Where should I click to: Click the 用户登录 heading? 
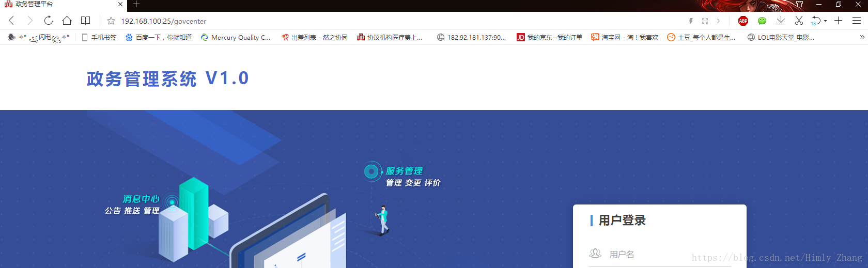coord(622,220)
